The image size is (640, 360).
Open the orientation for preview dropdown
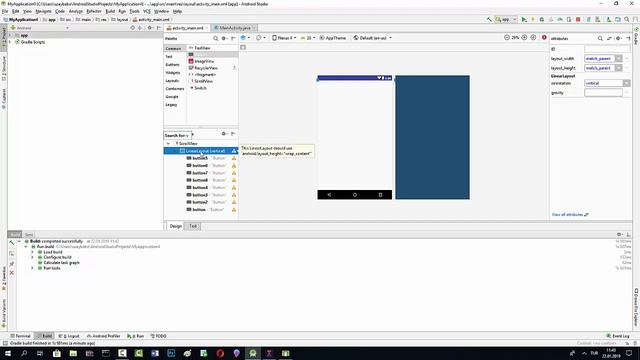click(260, 38)
